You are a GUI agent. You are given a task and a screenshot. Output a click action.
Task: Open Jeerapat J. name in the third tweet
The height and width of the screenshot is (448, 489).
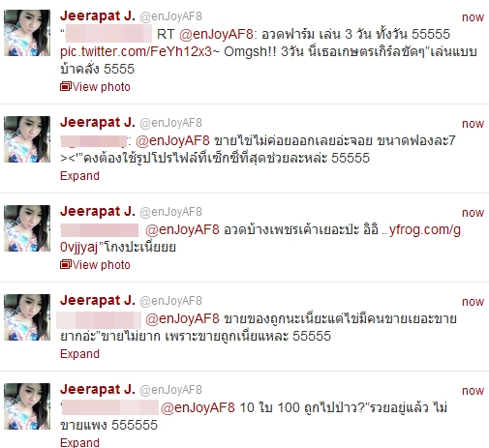tap(98, 211)
